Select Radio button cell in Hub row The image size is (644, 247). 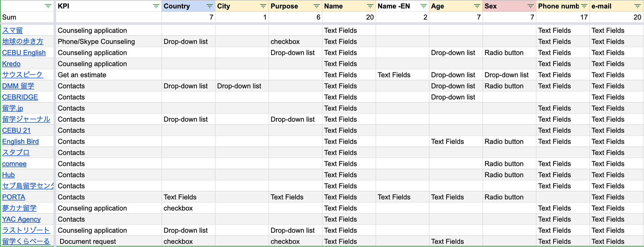click(x=509, y=175)
